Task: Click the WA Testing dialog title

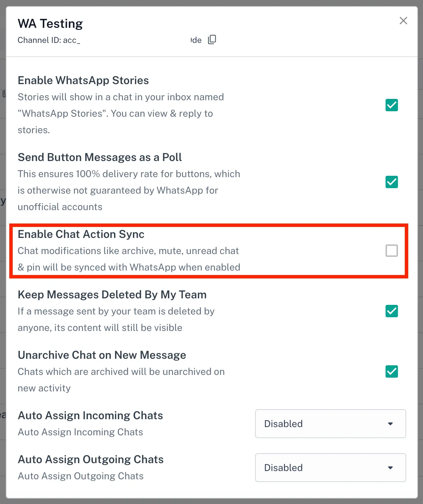Action: 50,23
